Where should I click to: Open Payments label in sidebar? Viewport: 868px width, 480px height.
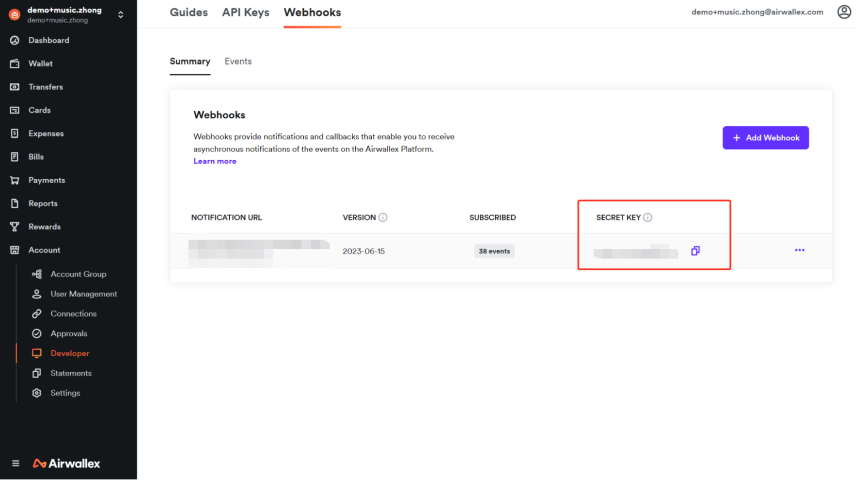click(x=46, y=180)
